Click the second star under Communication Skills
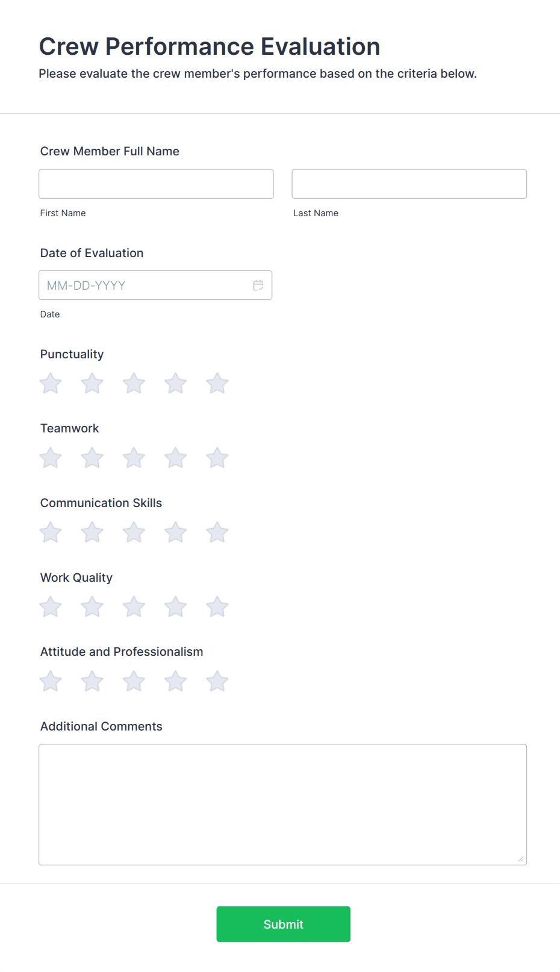The height and width of the screenshot is (972, 560). (x=92, y=532)
